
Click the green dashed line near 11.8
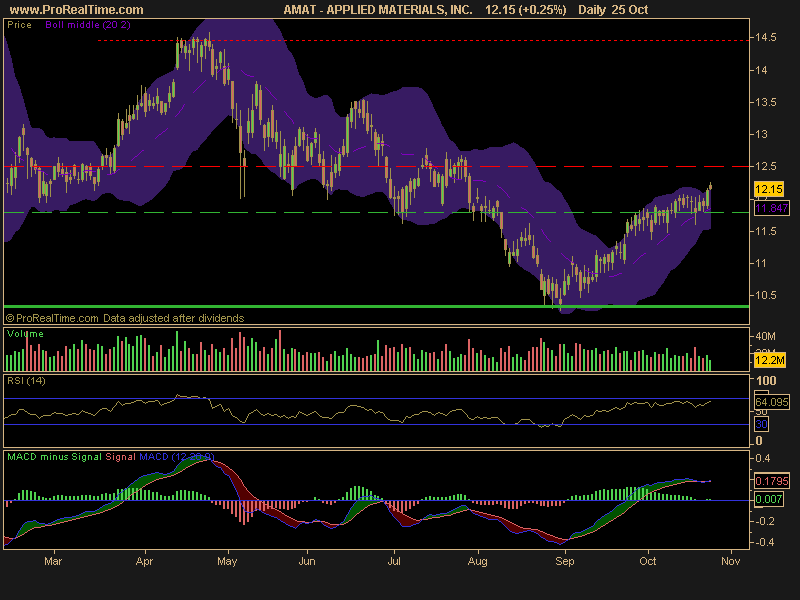tap(377, 212)
